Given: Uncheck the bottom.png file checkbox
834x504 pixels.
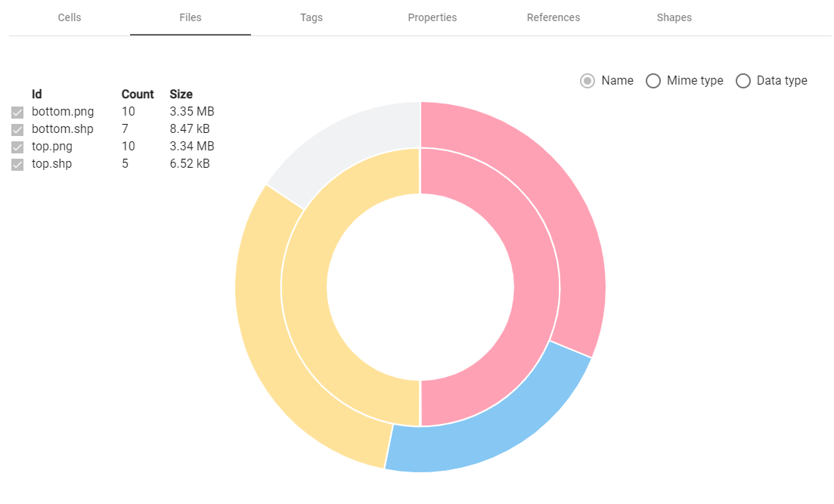Looking at the screenshot, I should [17, 112].
